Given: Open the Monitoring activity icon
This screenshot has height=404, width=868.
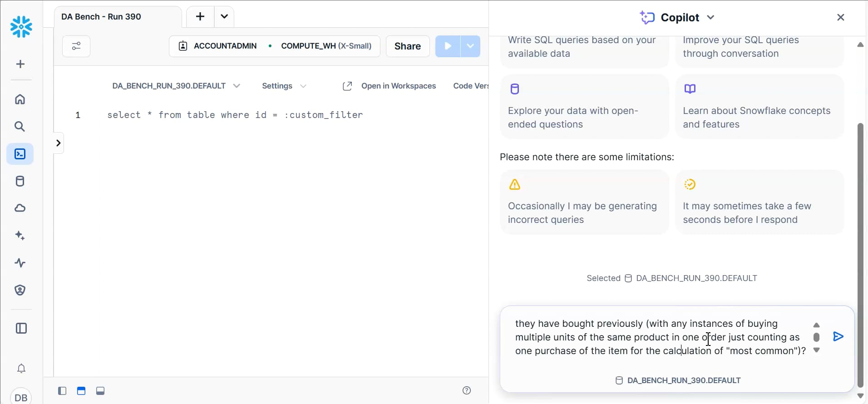Looking at the screenshot, I should (20, 263).
